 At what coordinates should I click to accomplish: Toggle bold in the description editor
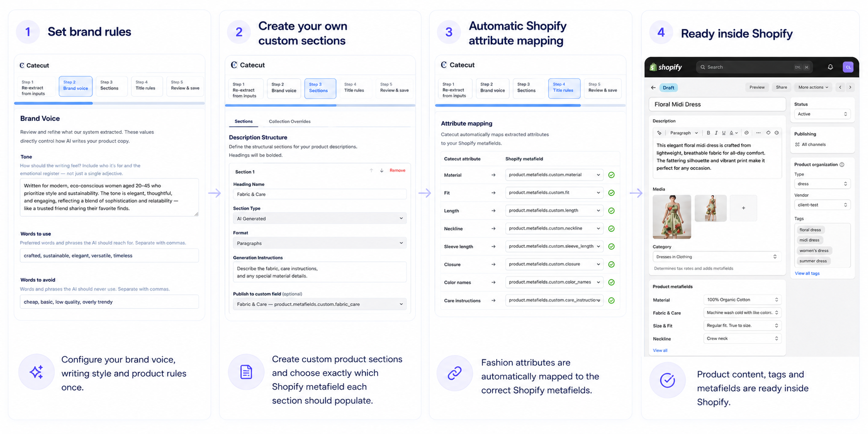pos(708,133)
